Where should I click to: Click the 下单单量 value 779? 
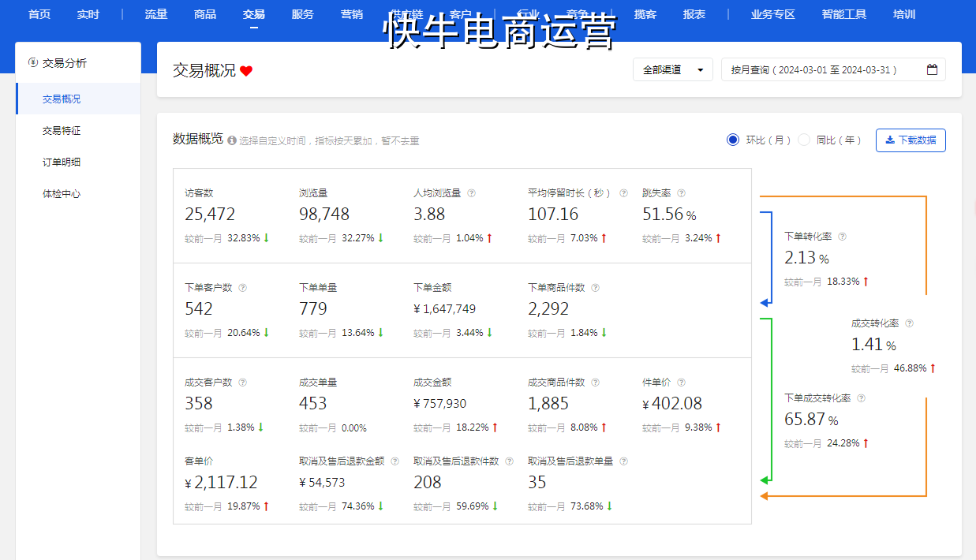pos(313,309)
